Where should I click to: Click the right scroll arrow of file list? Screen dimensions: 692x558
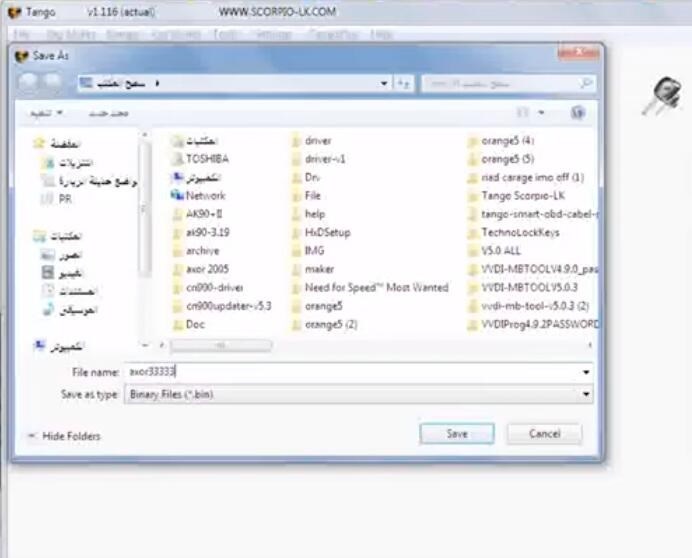click(590, 345)
